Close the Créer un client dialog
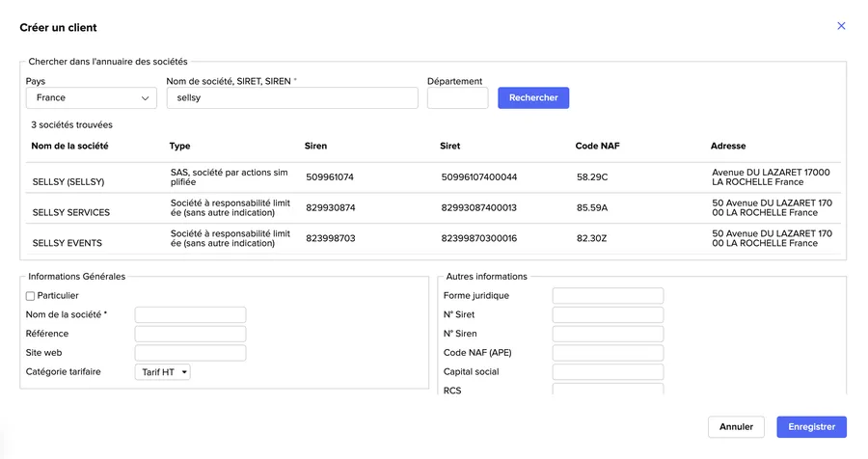868x459 pixels. point(841,26)
